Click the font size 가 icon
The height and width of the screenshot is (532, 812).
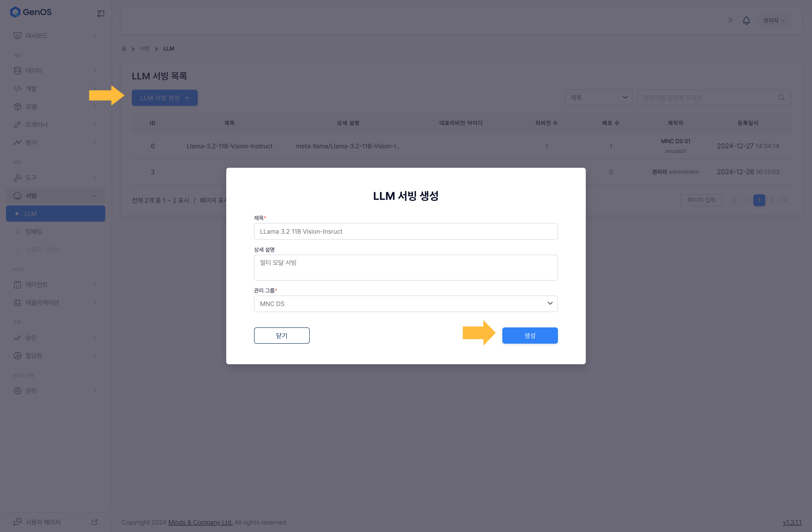coord(729,21)
